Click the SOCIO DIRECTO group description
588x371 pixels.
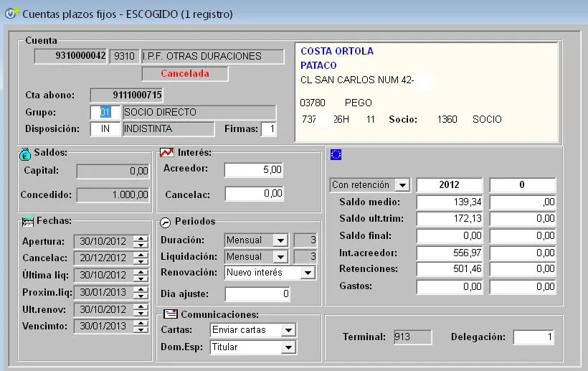pos(199,112)
